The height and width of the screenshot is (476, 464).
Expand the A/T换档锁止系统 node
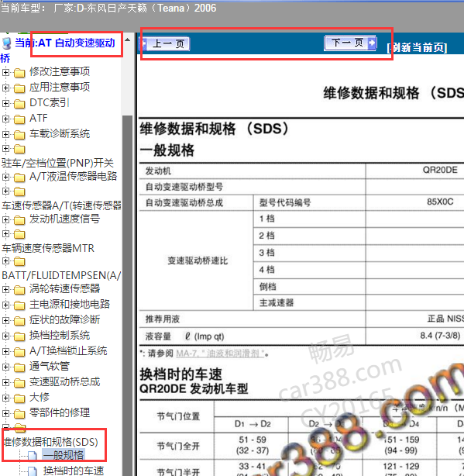point(5,351)
